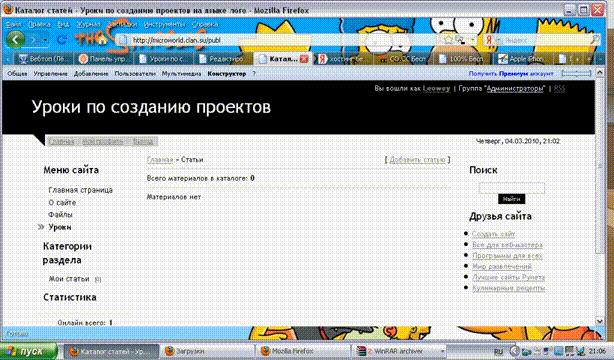The height and width of the screenshot is (360, 614).
Task: Click the Выход logout link
Action: 143,141
